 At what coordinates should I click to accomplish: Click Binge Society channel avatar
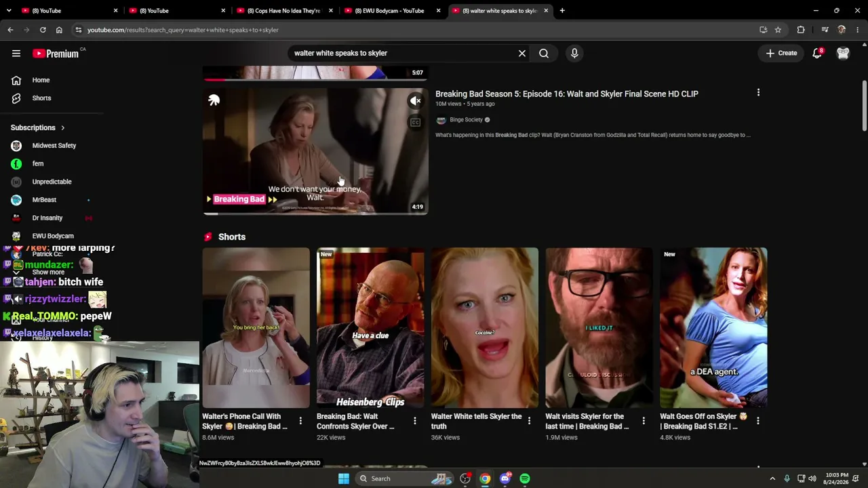(441, 120)
